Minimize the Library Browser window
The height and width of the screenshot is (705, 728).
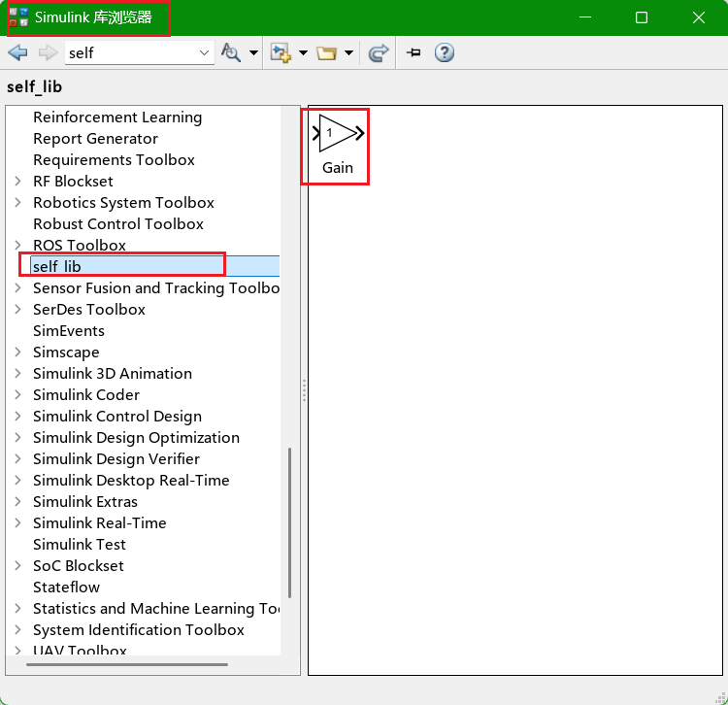coord(585,17)
